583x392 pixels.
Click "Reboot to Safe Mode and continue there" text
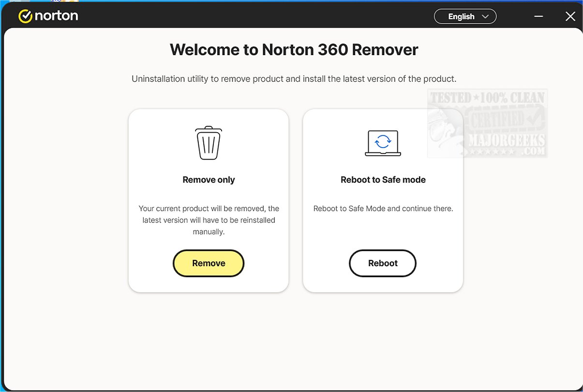[383, 209]
